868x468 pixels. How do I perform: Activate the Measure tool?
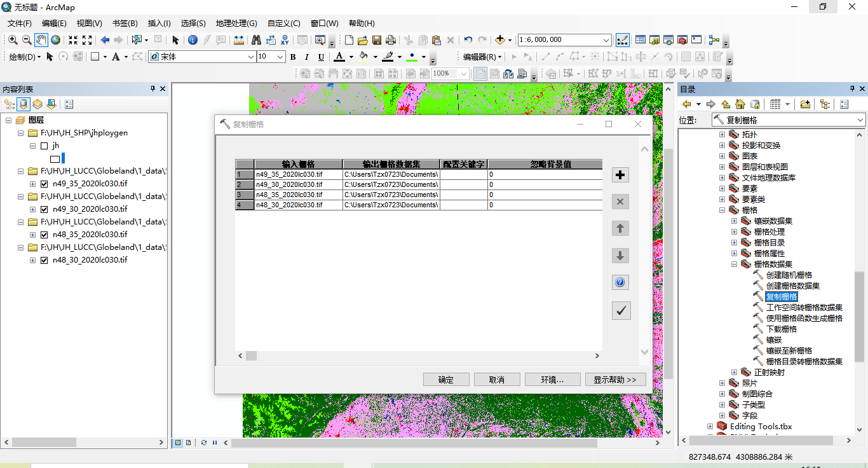(x=238, y=39)
